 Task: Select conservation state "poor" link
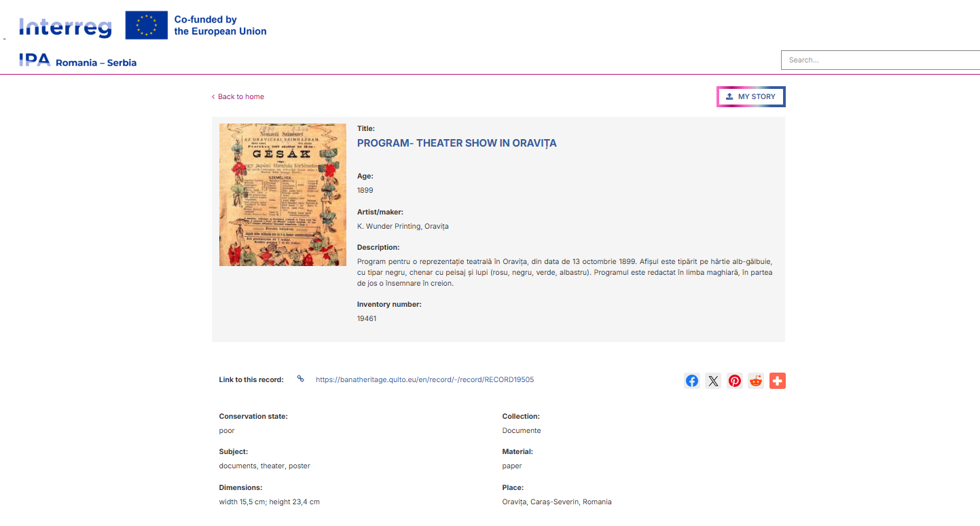(227, 430)
